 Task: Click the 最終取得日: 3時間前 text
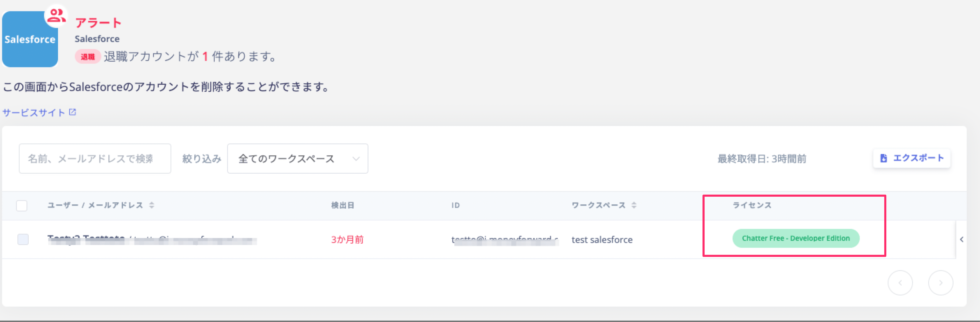(x=762, y=159)
